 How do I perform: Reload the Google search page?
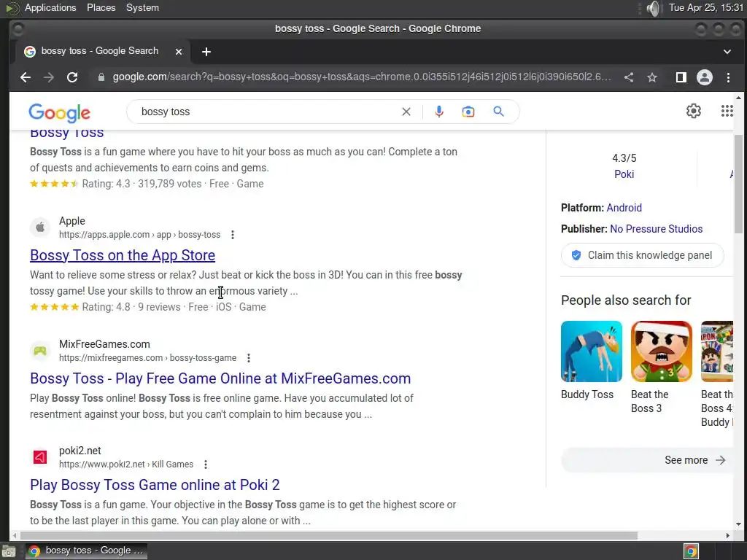(x=72, y=77)
